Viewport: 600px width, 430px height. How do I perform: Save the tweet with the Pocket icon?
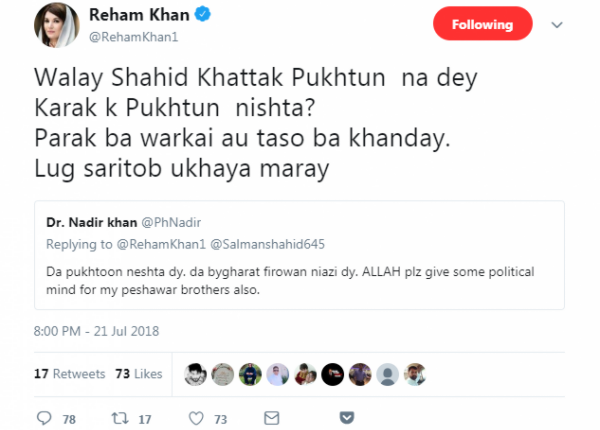[346, 418]
